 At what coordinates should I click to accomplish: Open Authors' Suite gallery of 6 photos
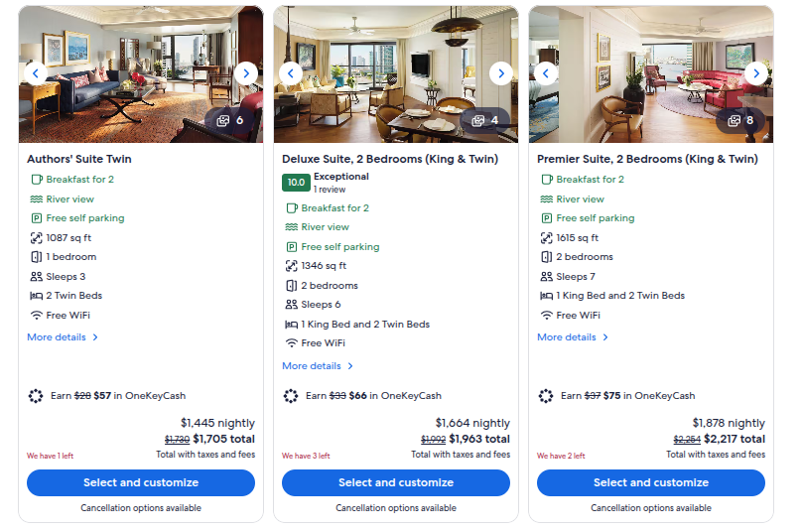(x=230, y=121)
